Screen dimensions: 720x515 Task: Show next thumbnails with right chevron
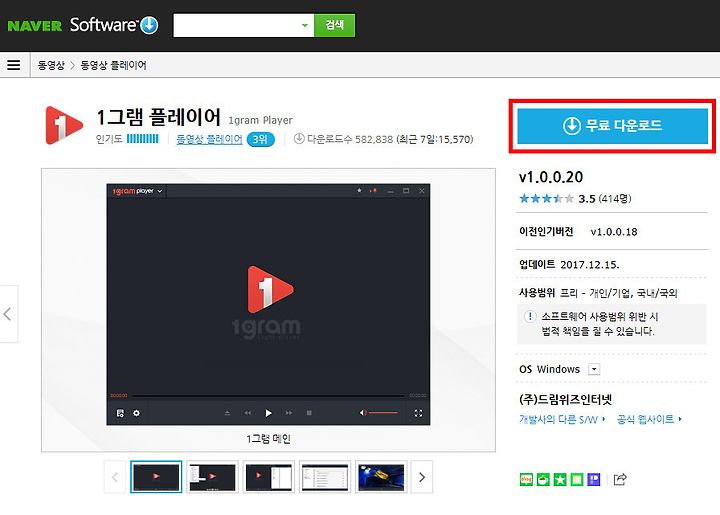422,477
